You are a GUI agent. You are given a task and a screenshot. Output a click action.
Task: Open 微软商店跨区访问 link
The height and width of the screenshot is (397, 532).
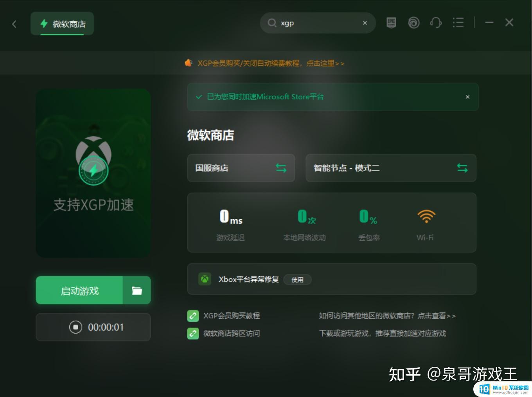pyautogui.click(x=232, y=333)
